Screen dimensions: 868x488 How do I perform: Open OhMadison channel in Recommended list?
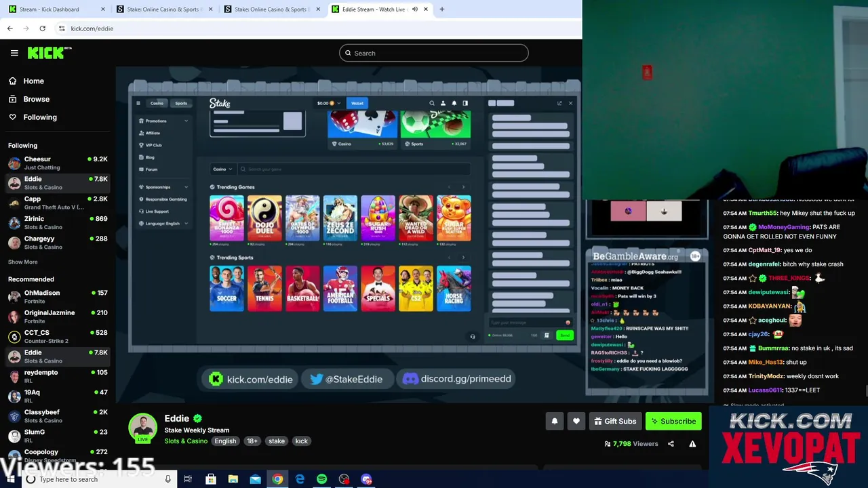pyautogui.click(x=58, y=297)
